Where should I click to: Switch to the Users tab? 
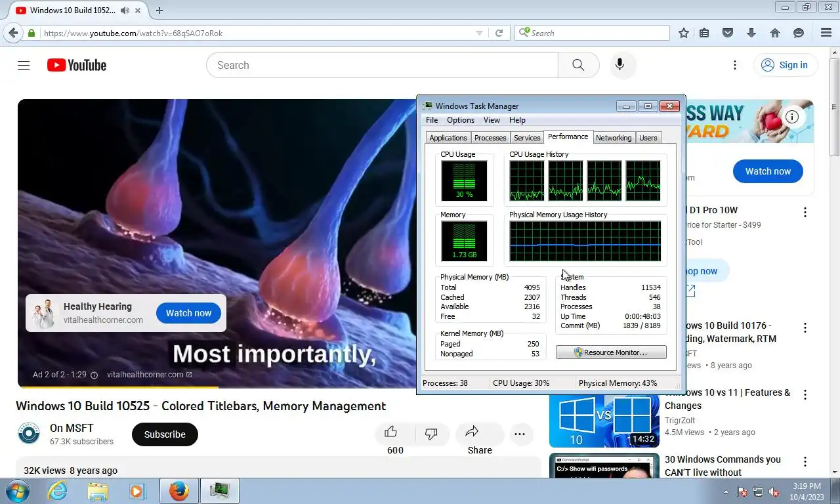(x=648, y=138)
